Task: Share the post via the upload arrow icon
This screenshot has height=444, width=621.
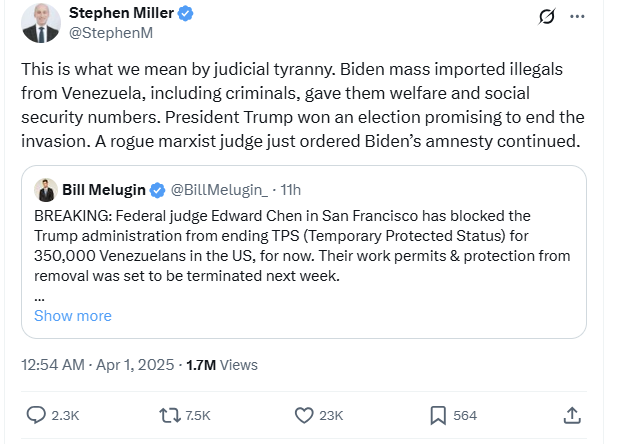Action: [x=572, y=415]
